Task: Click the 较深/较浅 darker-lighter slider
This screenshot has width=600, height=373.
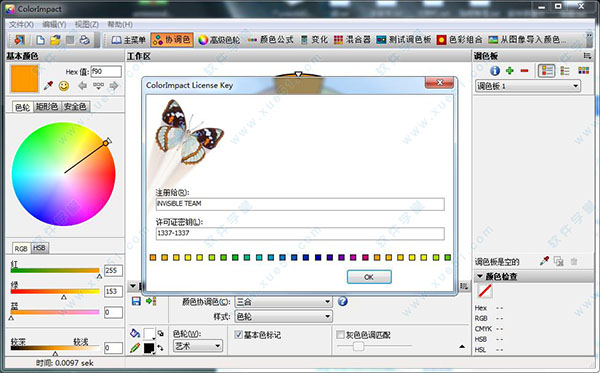Action: 55,348
